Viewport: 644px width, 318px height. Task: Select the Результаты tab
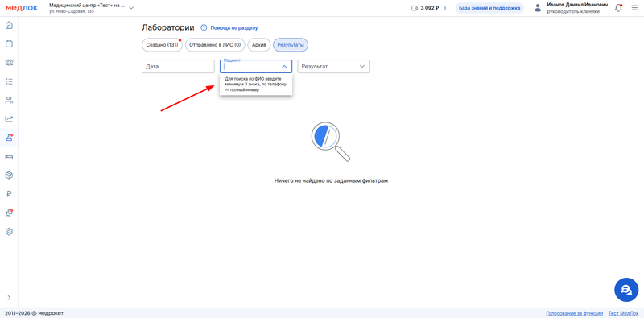point(291,45)
